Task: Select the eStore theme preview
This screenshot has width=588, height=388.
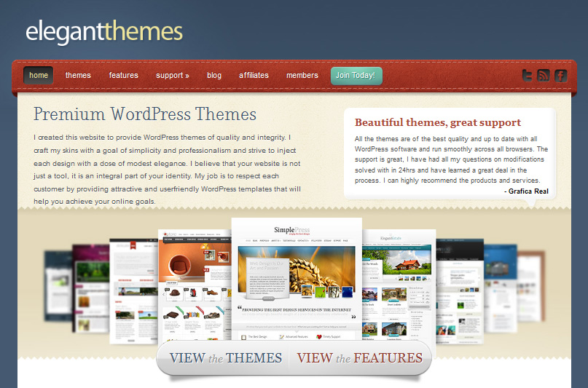Action: [x=195, y=285]
